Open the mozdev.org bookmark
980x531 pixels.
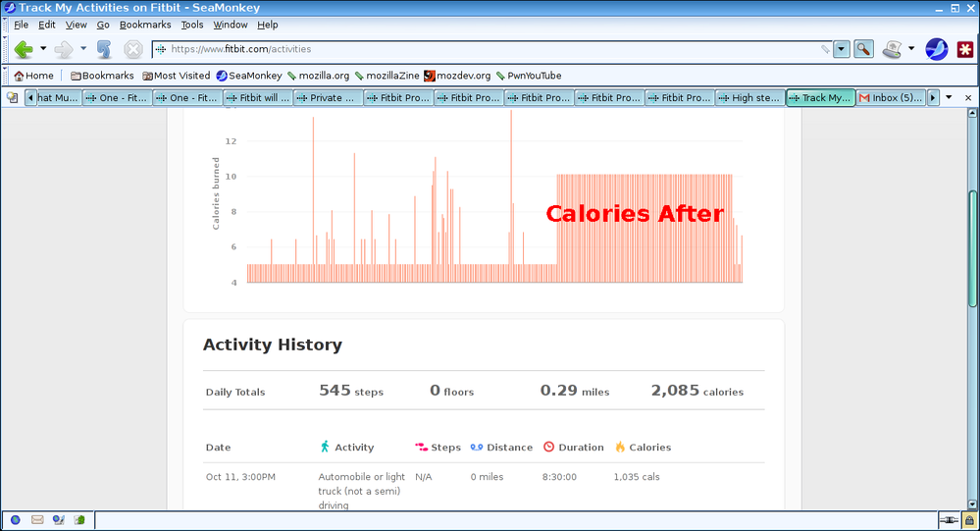(x=457, y=76)
